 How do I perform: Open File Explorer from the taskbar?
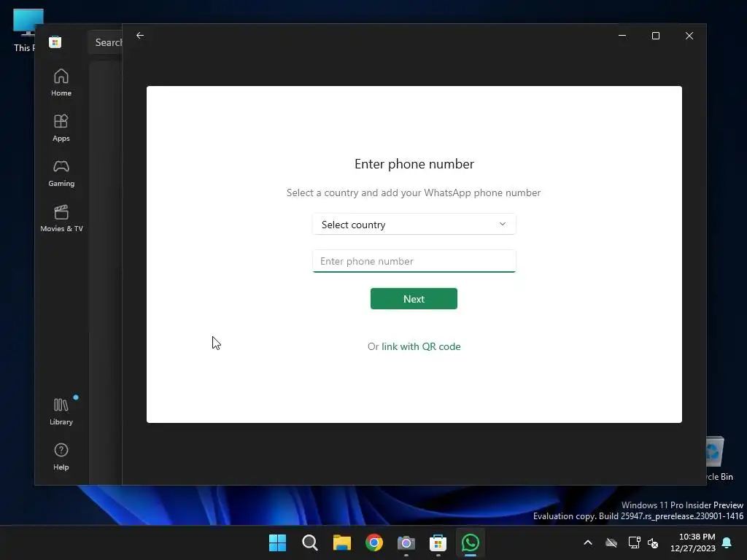click(341, 542)
